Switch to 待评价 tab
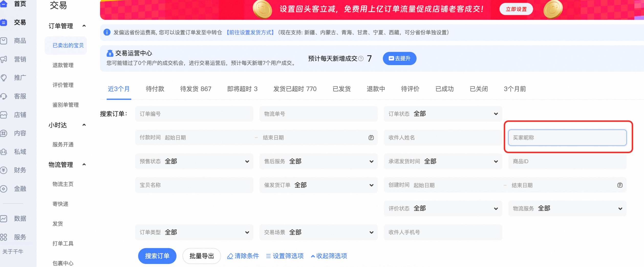 pos(410,89)
